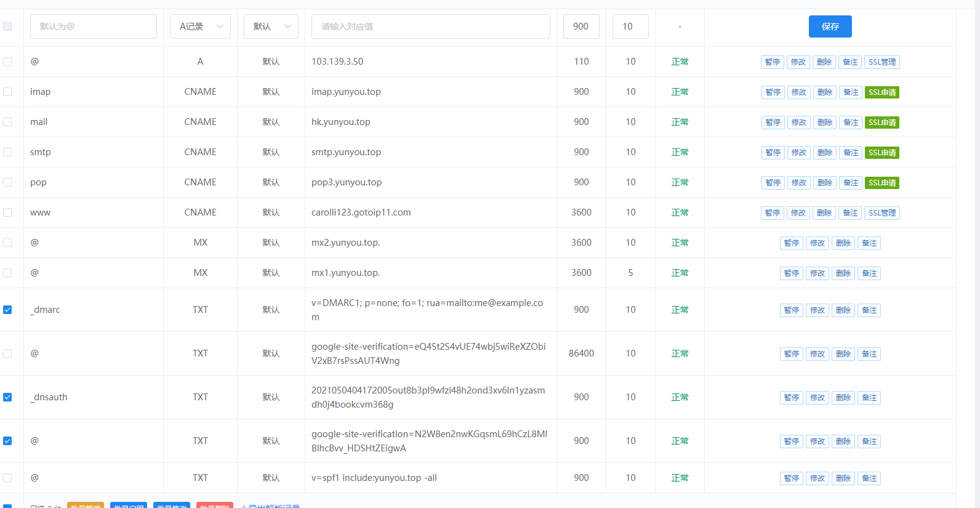
Task: Toggle the select-all checkbox in the top row
Action: point(7,26)
